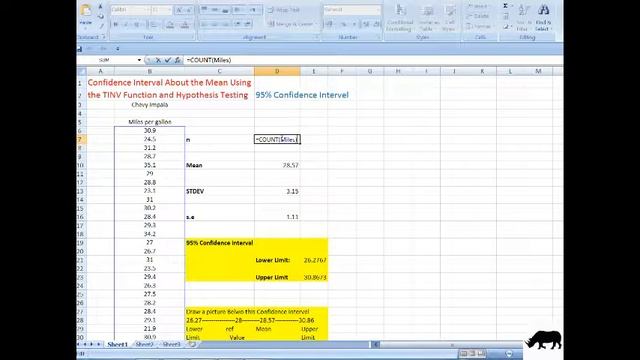Toggle Bold formatting
The height and width of the screenshot is (360, 640).
(x=116, y=25)
